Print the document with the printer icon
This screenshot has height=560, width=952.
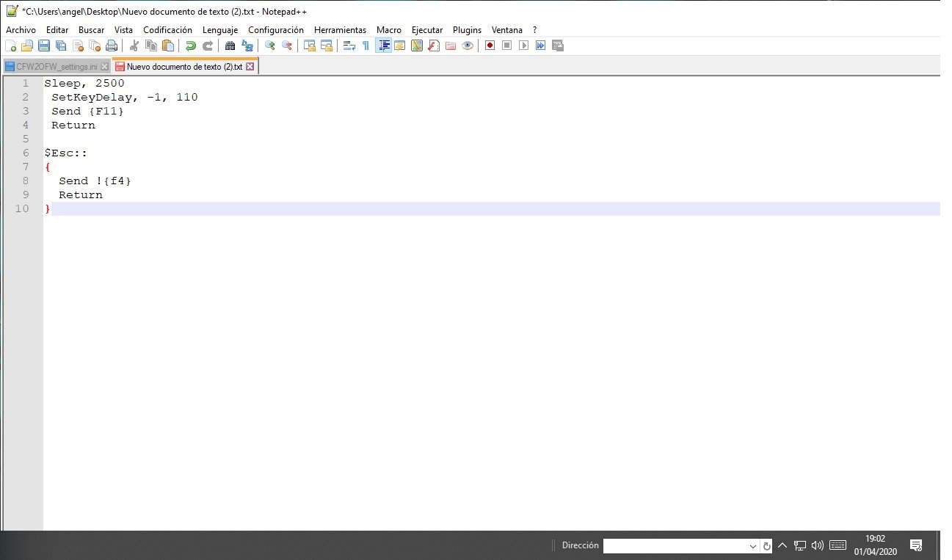(x=112, y=46)
